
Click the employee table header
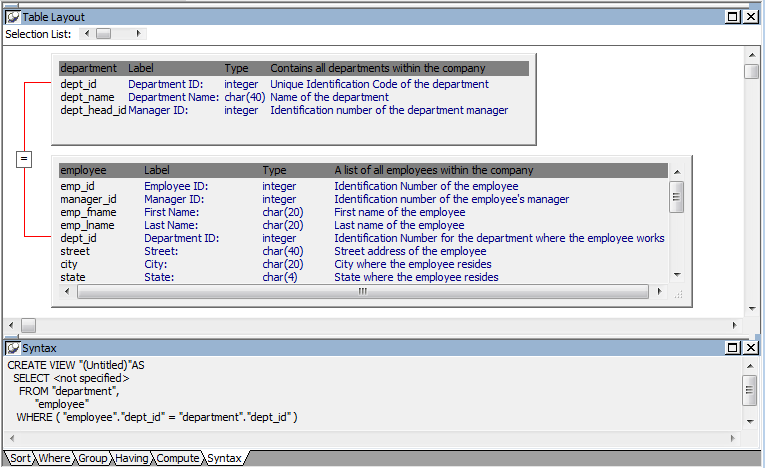coord(84,171)
